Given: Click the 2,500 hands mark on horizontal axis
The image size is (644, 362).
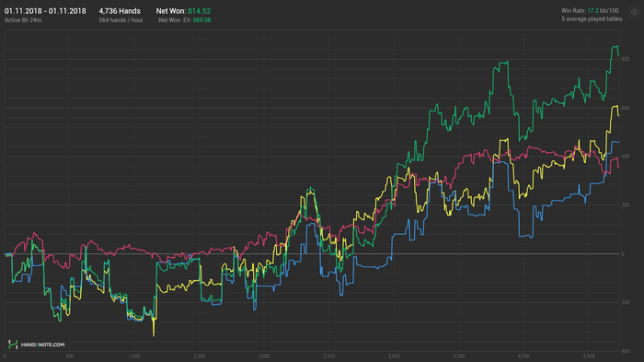Looking at the screenshot, I should 329,356.
